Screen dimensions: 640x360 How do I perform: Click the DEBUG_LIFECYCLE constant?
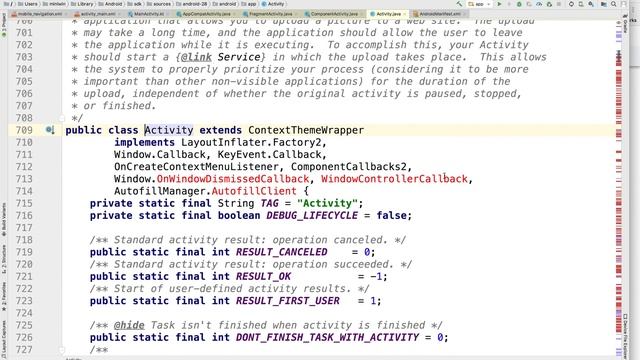coord(312,216)
